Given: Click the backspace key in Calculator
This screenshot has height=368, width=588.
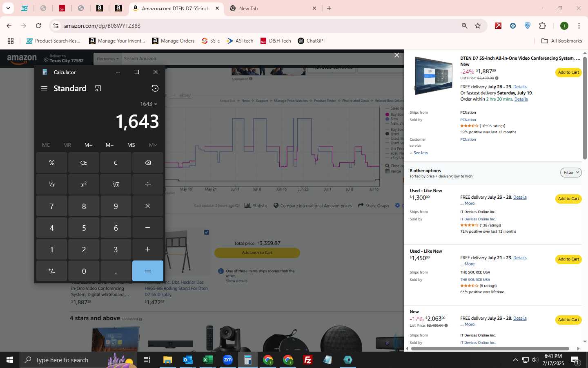Looking at the screenshot, I should pyautogui.click(x=148, y=163).
